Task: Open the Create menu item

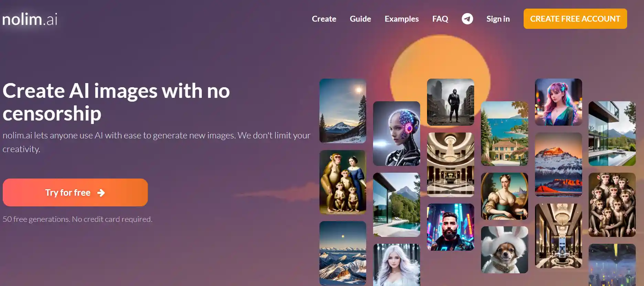Action: coord(324,19)
